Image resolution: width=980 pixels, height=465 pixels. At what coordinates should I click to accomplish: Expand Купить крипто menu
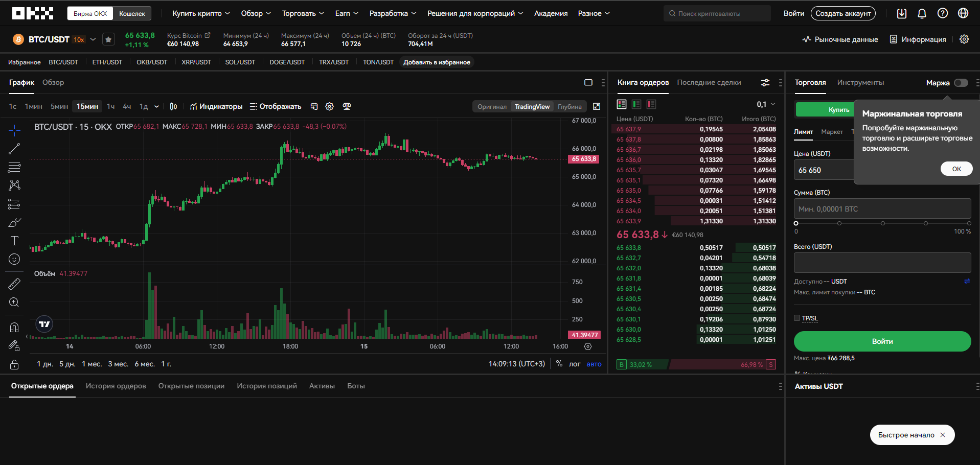(x=201, y=13)
